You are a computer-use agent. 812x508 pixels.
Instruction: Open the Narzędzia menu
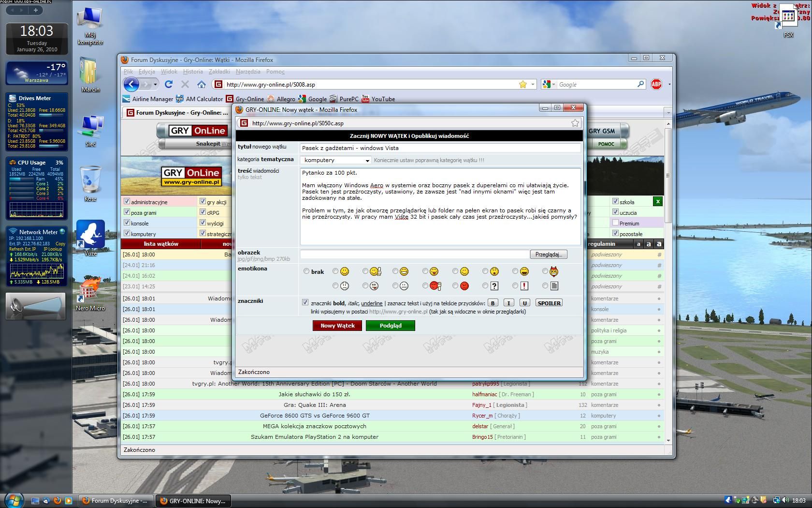tap(248, 72)
